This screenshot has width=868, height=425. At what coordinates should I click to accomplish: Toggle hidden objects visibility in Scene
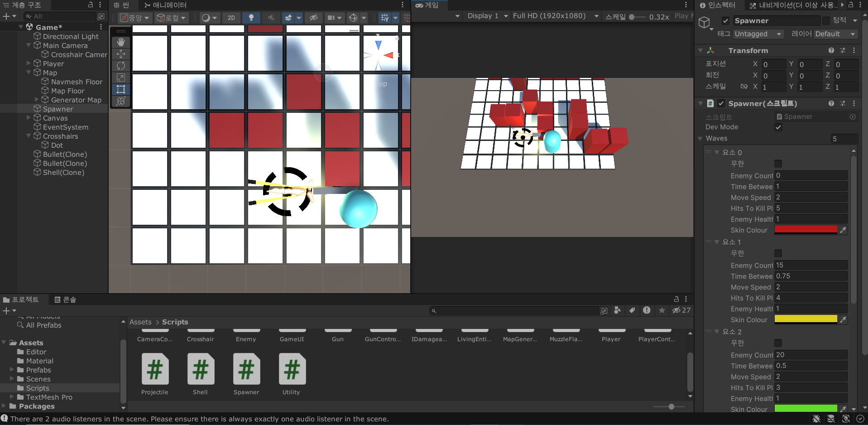[313, 18]
